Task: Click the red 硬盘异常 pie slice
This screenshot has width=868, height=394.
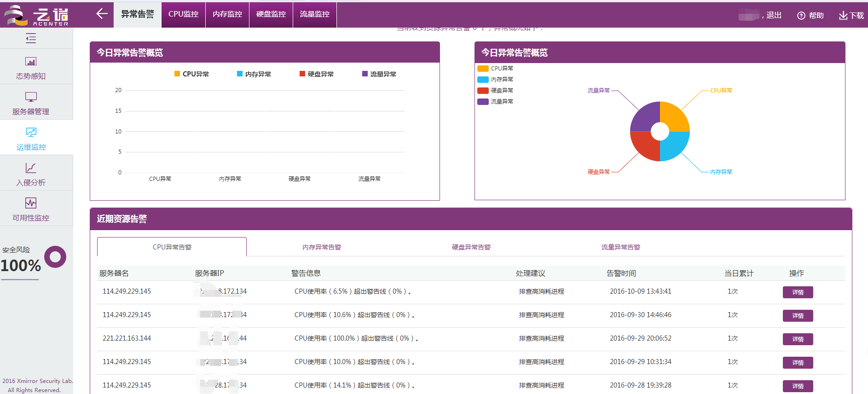Action: pyautogui.click(x=645, y=146)
